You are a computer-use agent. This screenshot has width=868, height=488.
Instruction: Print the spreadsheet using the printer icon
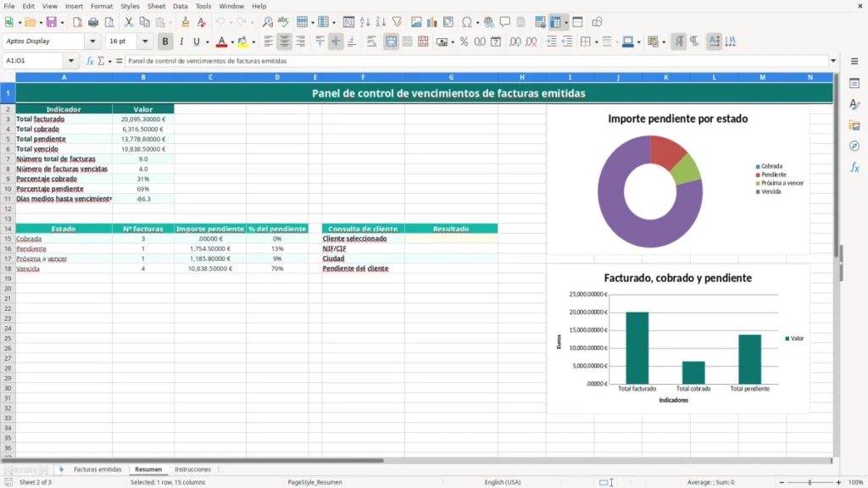[x=93, y=22]
